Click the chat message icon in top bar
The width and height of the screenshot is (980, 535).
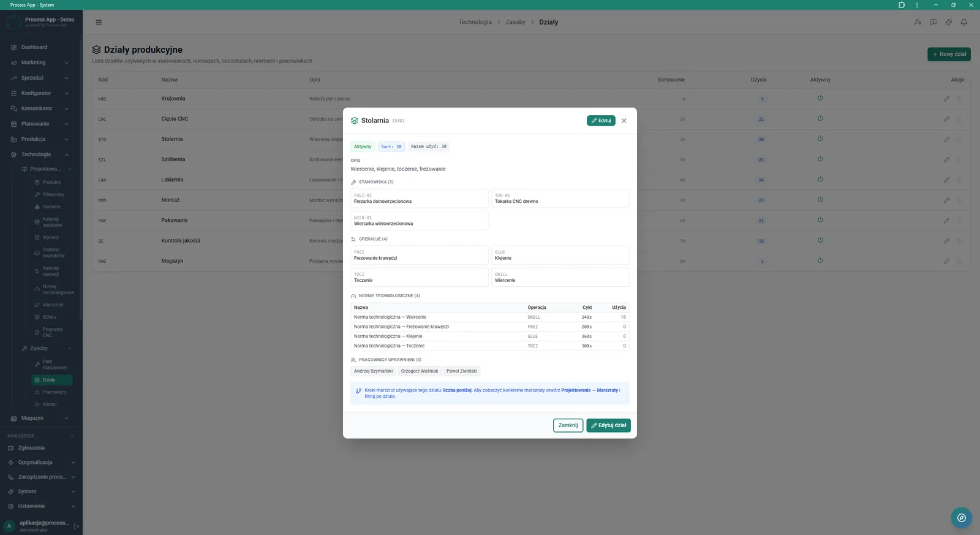(x=933, y=22)
